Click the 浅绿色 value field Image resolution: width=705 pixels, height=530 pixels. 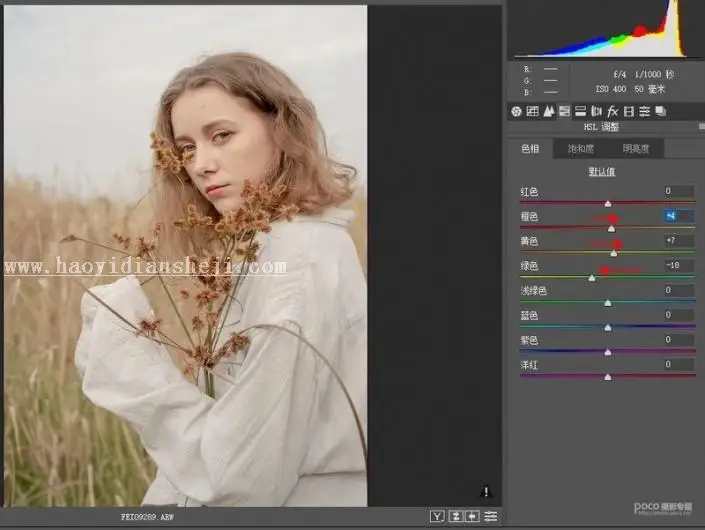click(x=679, y=290)
